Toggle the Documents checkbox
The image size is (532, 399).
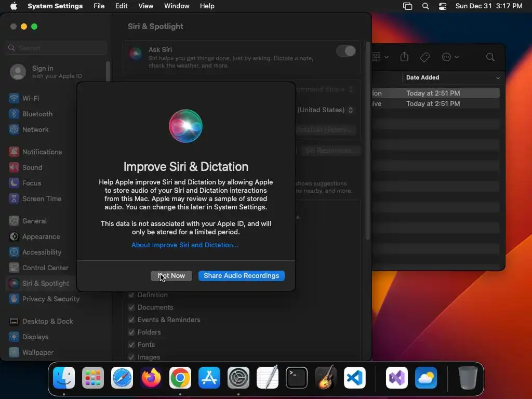click(x=131, y=308)
